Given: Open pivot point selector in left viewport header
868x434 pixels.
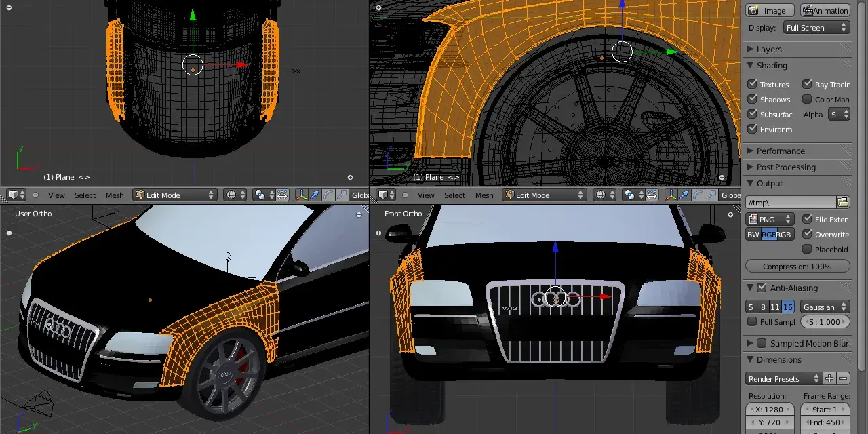Looking at the screenshot, I should (x=263, y=195).
